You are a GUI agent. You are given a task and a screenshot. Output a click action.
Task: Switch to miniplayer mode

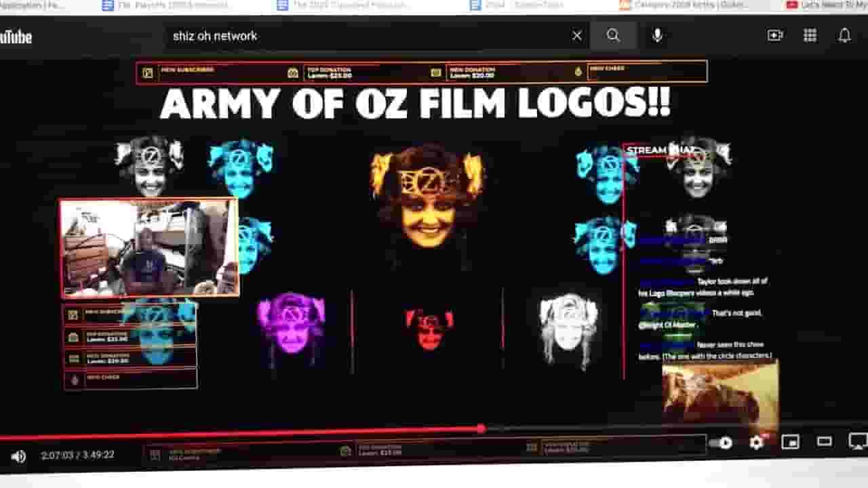coord(790,443)
